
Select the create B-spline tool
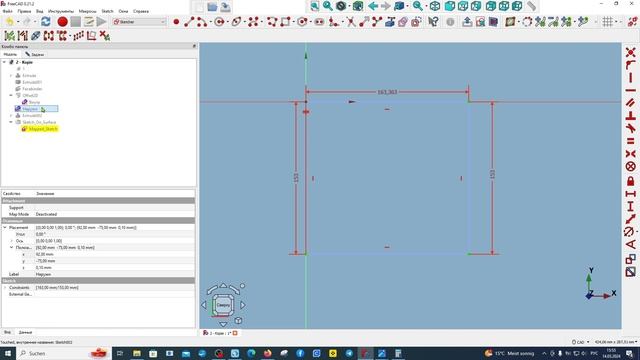(253, 22)
